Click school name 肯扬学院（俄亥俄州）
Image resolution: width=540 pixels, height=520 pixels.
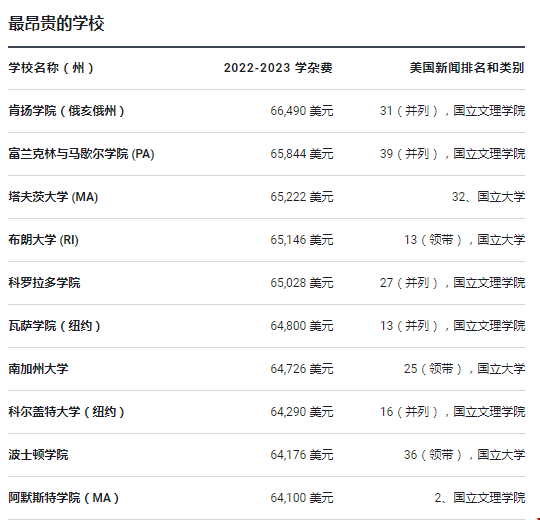coord(66,111)
